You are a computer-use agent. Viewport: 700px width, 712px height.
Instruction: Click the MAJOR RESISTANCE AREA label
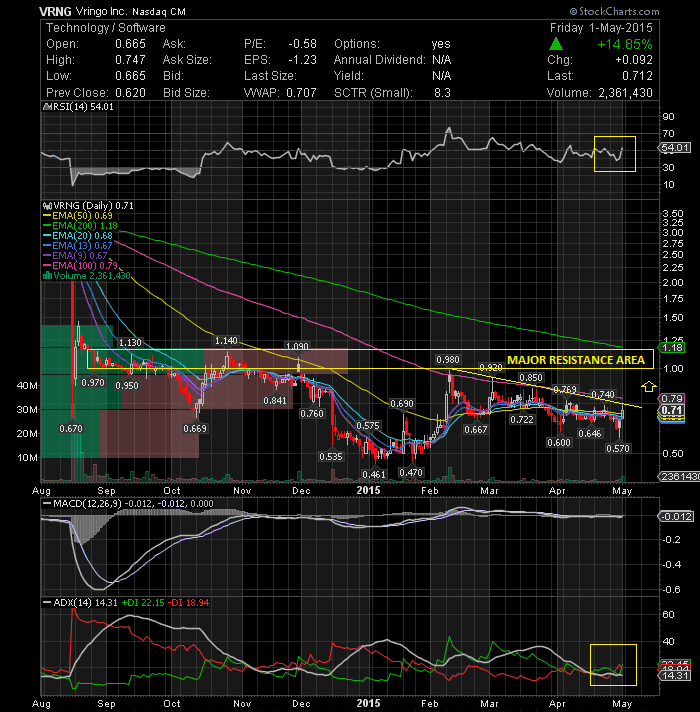tap(576, 360)
